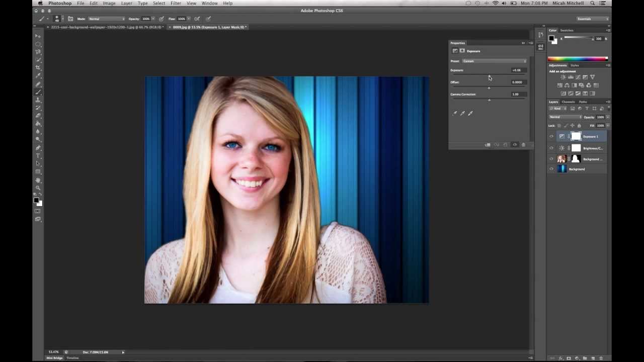Select the Horizontal Type tool
Screen dimensions: 644x362
tap(38, 156)
